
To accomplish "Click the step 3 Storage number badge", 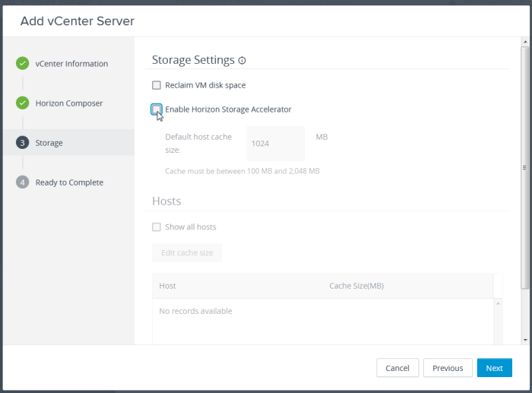I will pos(22,143).
